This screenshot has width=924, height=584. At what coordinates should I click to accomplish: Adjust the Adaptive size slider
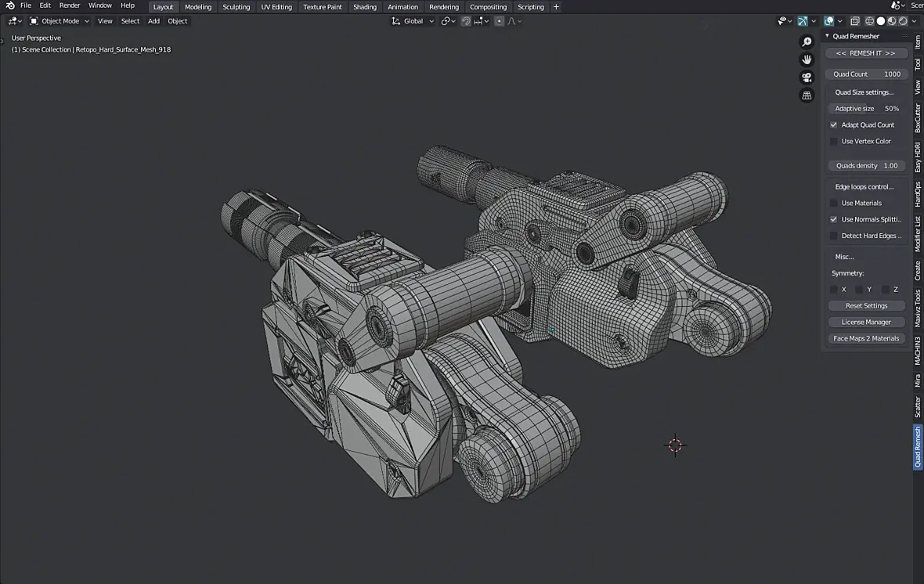coord(866,109)
